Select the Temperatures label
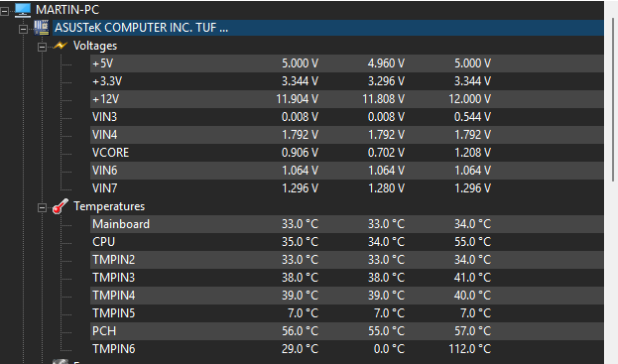 [x=109, y=206]
